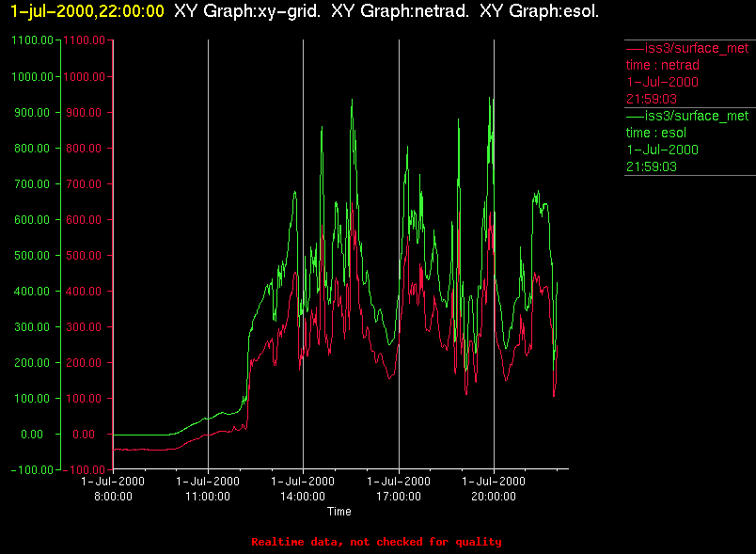756x554 pixels.
Task: Click the 8:00:00 time axis label
Action: click(x=113, y=496)
